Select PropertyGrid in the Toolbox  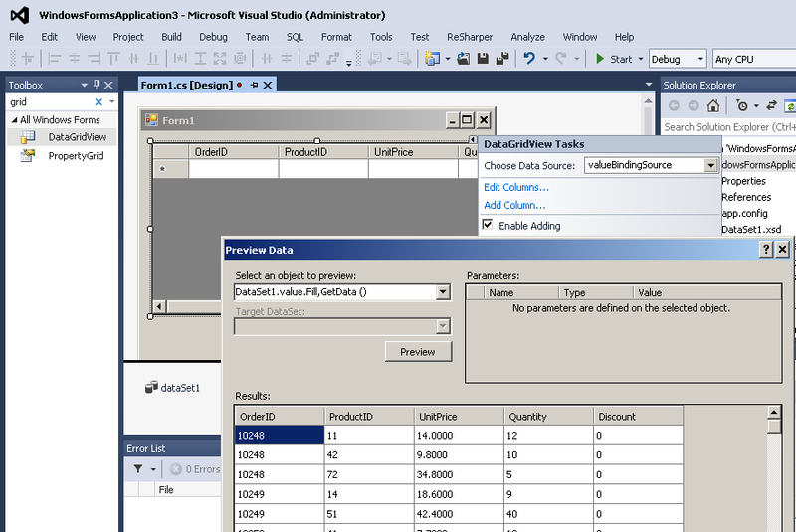[76, 156]
